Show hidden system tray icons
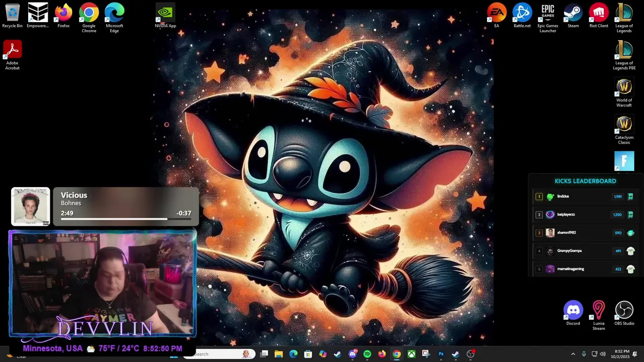Screen dimensions: 644x362 coord(573,354)
